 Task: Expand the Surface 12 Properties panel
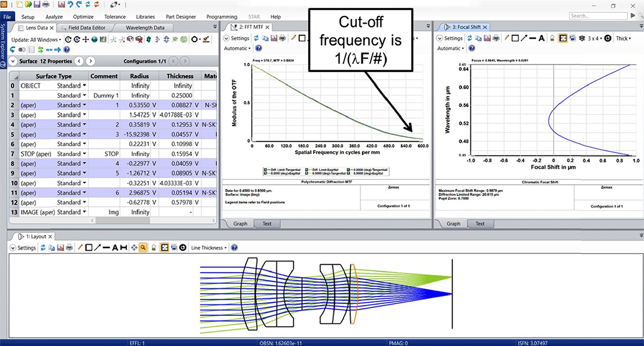[14, 61]
